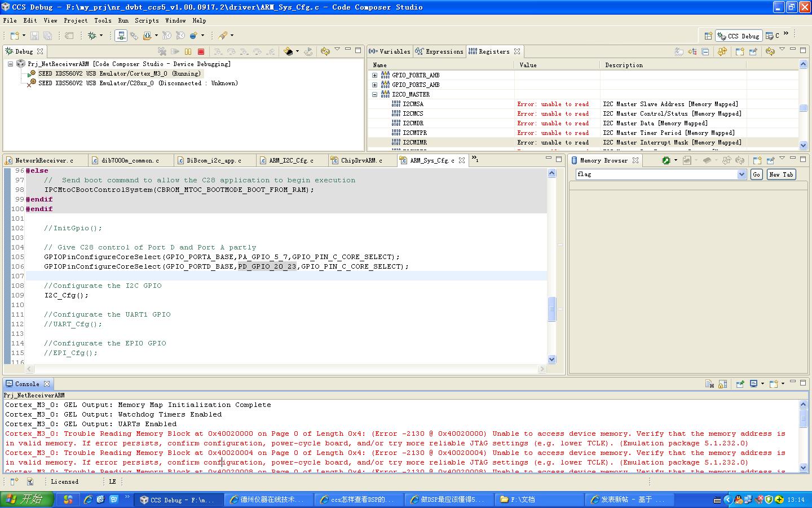Click the Memory Browser green chip icon

click(x=666, y=160)
